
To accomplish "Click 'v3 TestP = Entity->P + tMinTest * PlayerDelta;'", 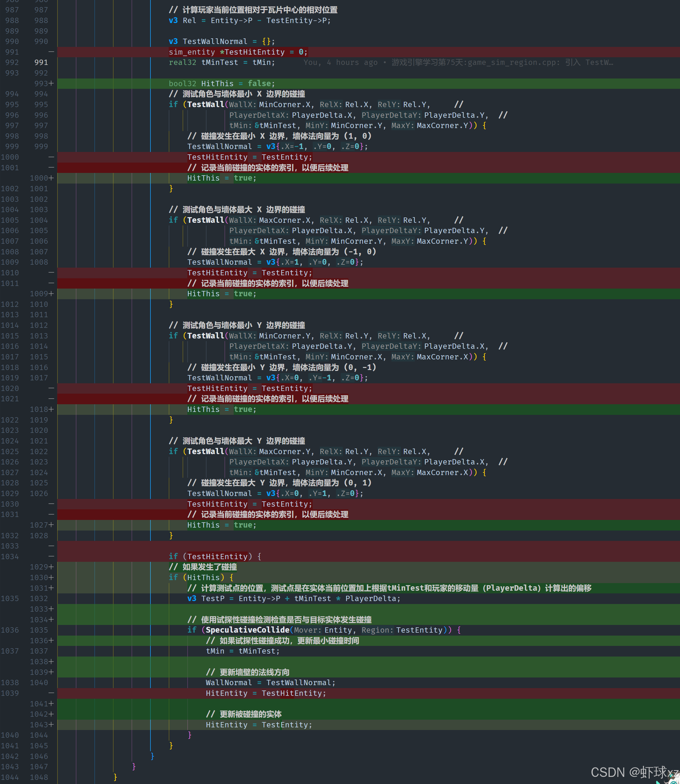I will coord(294,598).
